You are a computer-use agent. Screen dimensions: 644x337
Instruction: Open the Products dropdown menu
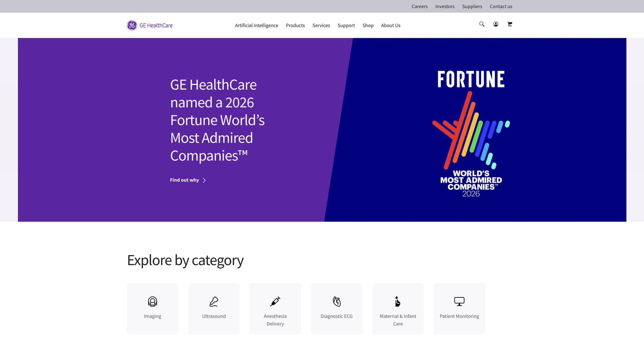(x=295, y=25)
